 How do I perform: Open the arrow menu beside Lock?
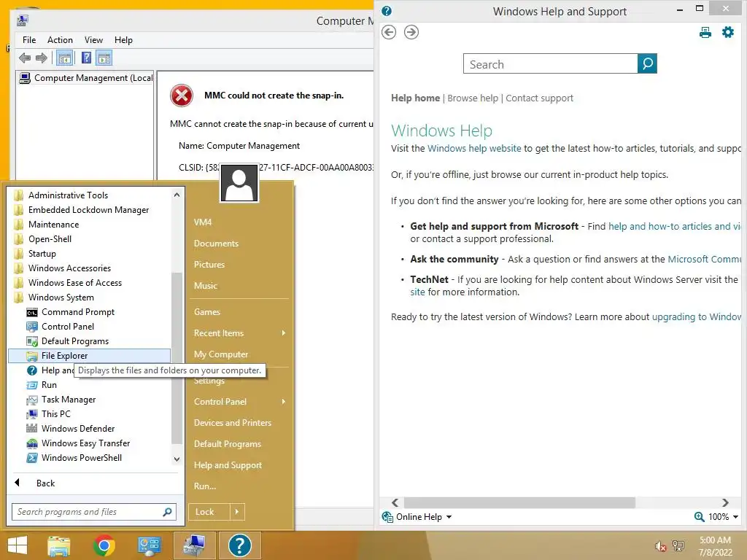[x=237, y=512]
